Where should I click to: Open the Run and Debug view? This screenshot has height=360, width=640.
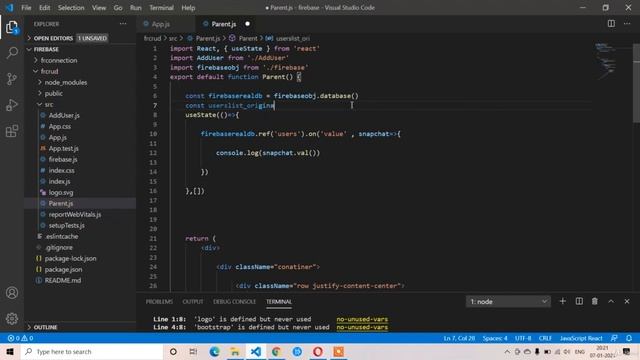click(12, 105)
